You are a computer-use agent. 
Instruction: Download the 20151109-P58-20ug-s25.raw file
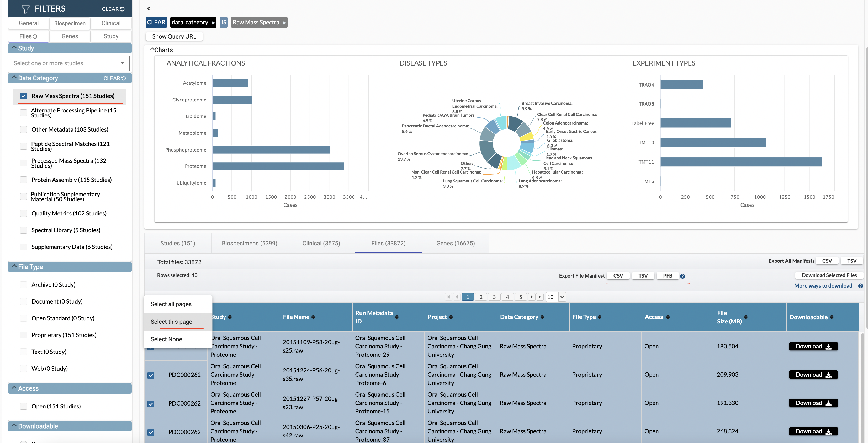point(813,346)
